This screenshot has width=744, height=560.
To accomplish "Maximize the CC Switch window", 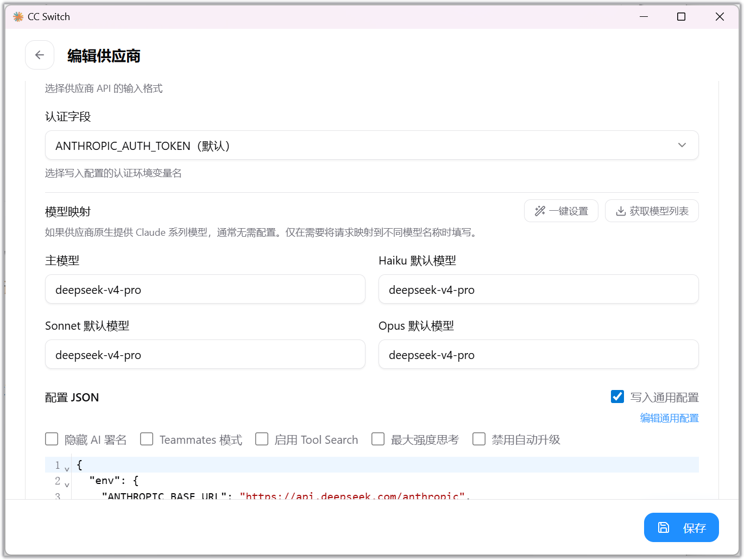I will point(681,17).
